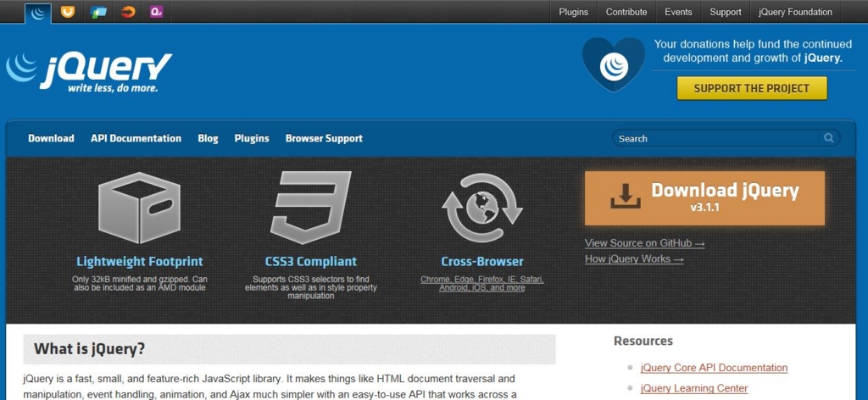The height and width of the screenshot is (400, 868).
Task: Open API Documentation in navigation
Action: click(136, 138)
